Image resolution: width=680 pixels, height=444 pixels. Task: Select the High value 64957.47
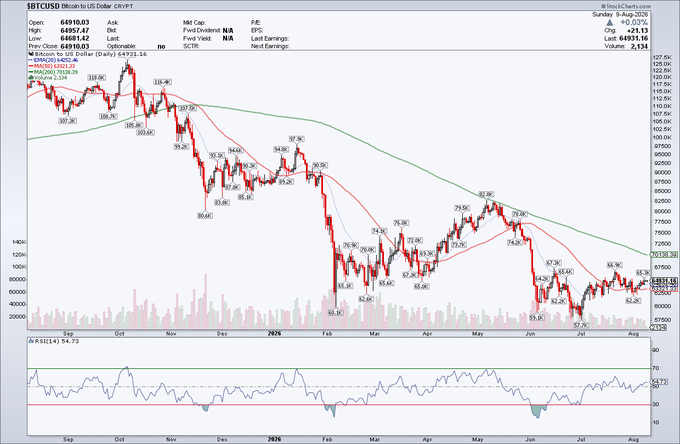(x=75, y=30)
